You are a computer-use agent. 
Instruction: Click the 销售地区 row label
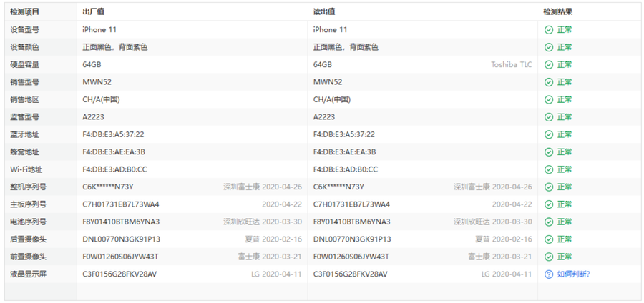(25, 99)
